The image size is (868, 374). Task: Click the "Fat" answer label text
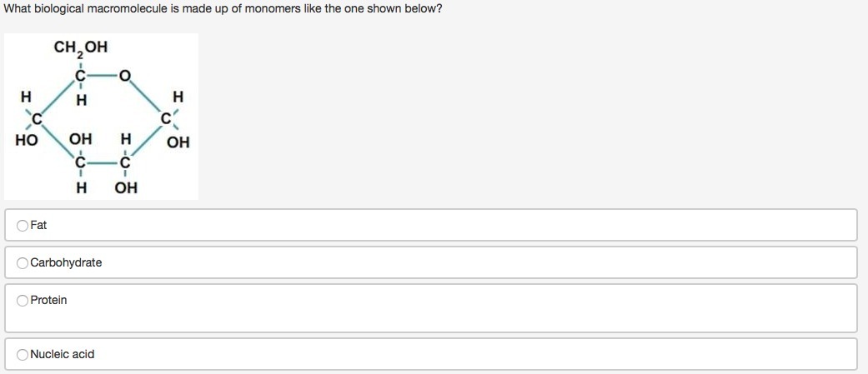[38, 225]
